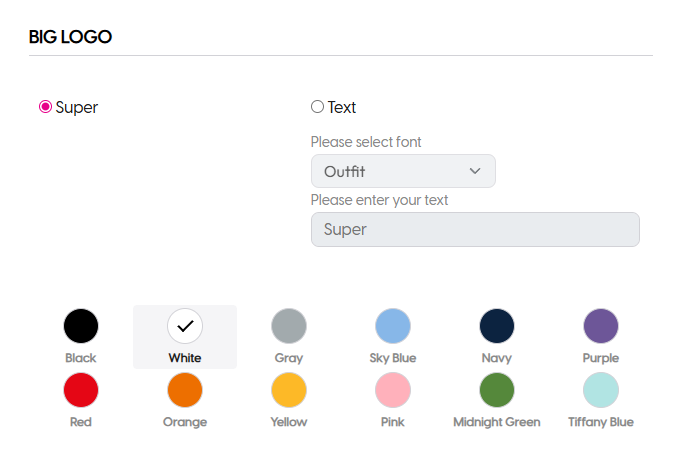Expand font list using chevron arrow
Viewport: 685px width, 475px height.
475,171
